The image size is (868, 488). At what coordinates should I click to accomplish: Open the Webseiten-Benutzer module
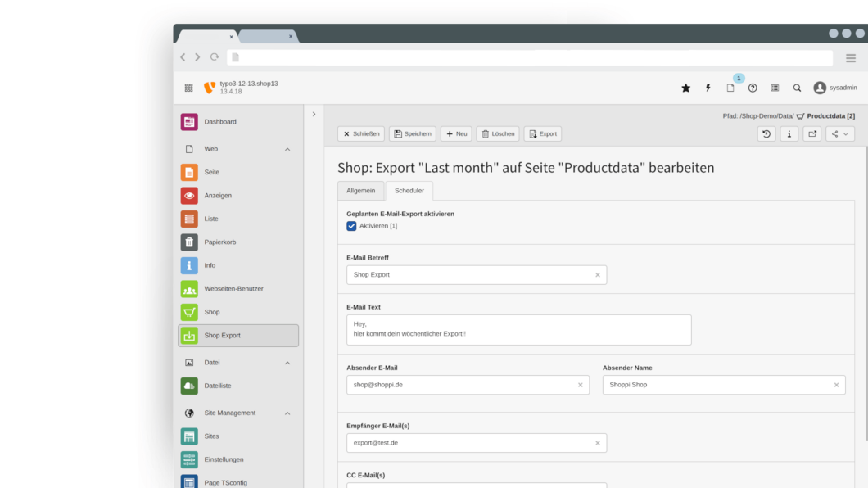[233, 289]
